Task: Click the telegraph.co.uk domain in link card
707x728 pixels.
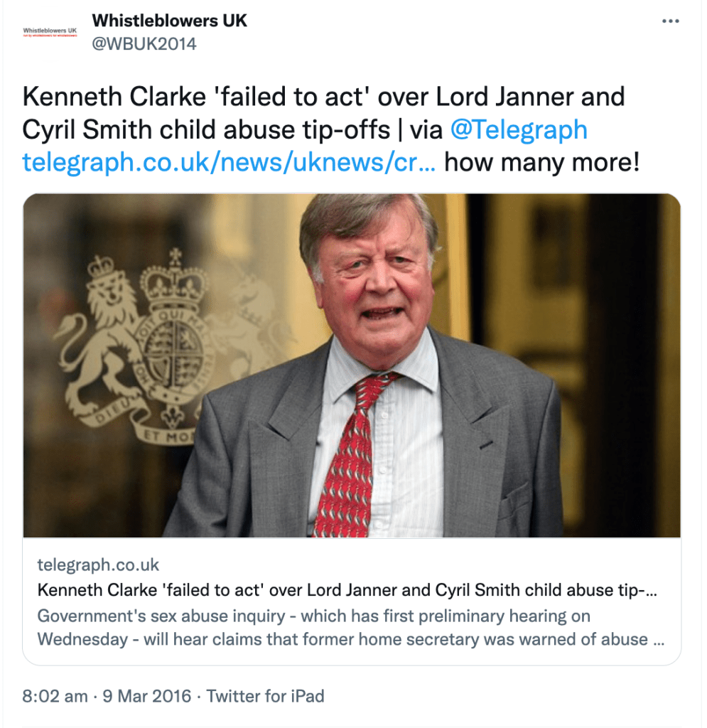Action: tap(98, 565)
